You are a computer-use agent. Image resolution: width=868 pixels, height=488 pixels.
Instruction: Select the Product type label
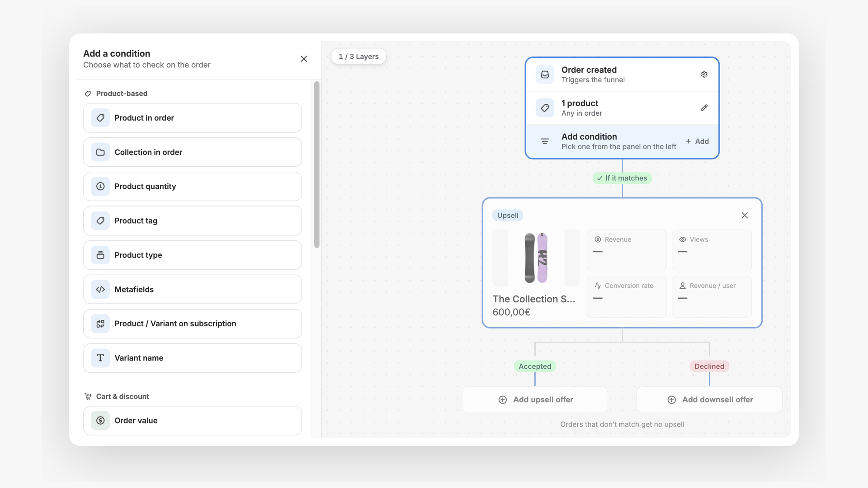click(138, 255)
